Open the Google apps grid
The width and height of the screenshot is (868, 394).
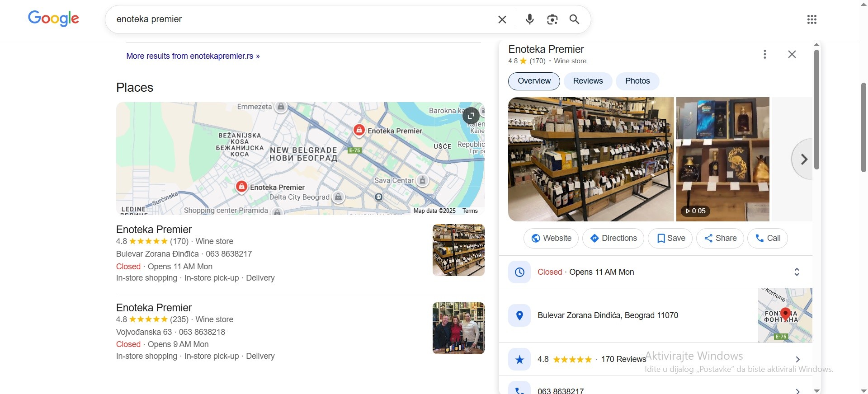pos(812,19)
